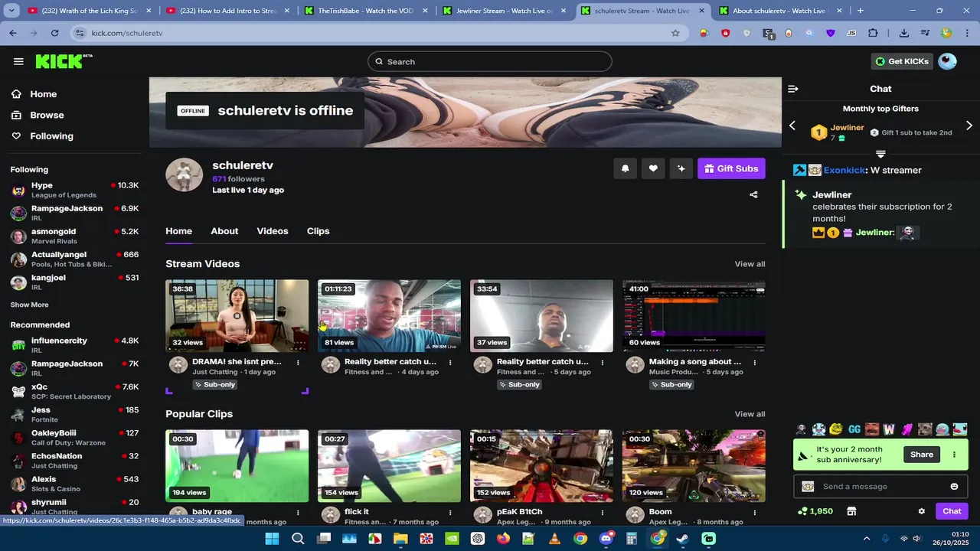The width and height of the screenshot is (980, 551).
Task: Click the notification bell on schuleretv channel
Action: click(625, 168)
